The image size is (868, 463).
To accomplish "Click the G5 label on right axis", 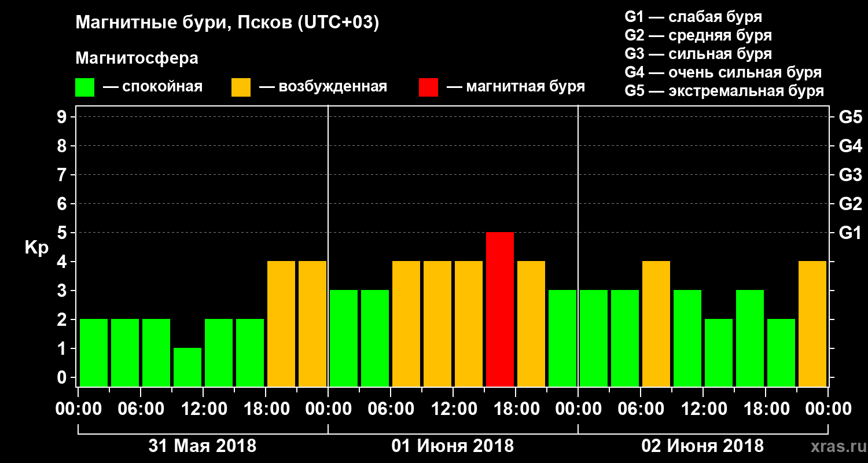I will point(850,117).
